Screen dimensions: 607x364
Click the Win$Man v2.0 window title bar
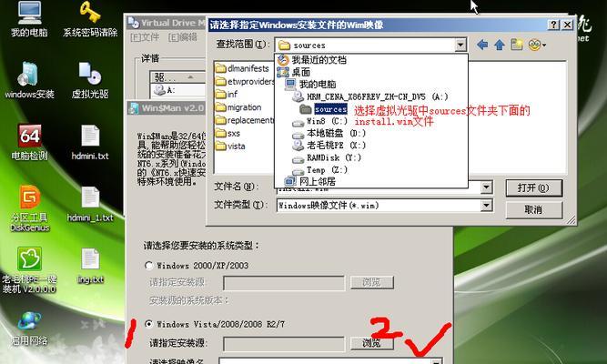pos(167,108)
